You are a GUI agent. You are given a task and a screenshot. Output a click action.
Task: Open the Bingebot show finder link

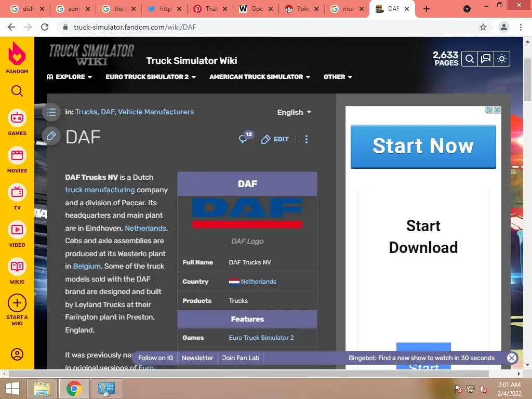[421, 358]
